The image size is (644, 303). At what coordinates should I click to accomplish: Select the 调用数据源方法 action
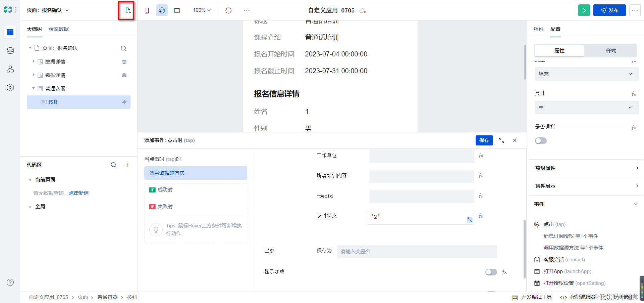[x=196, y=173]
